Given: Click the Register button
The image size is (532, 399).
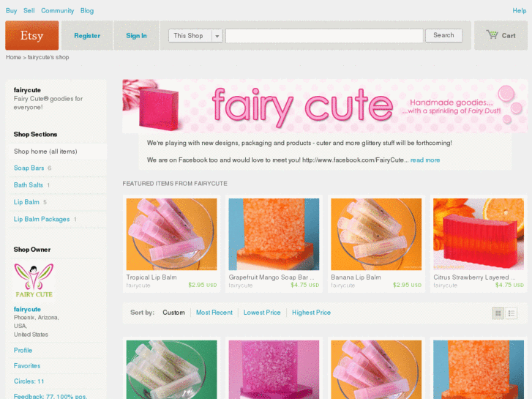Looking at the screenshot, I should pyautogui.click(x=87, y=36).
